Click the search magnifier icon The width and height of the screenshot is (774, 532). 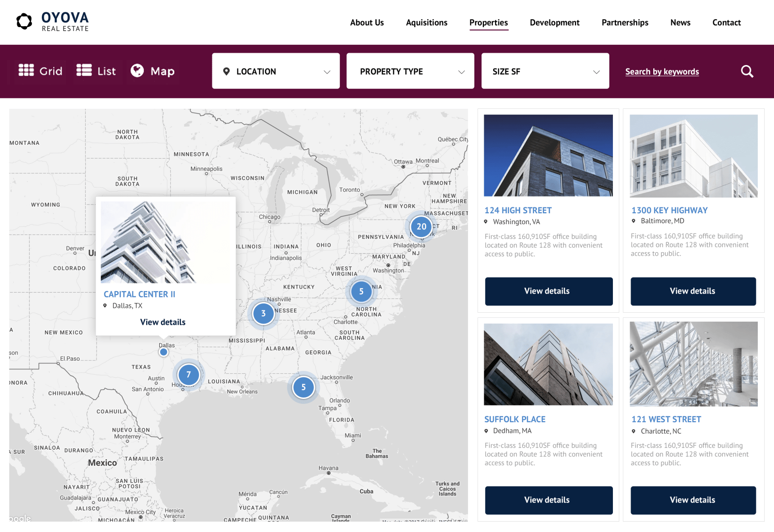(x=747, y=71)
